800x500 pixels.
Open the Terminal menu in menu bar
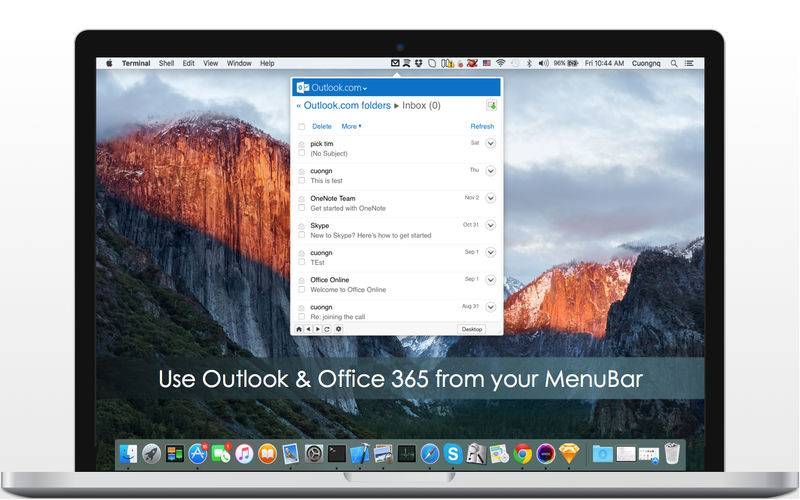[136, 63]
